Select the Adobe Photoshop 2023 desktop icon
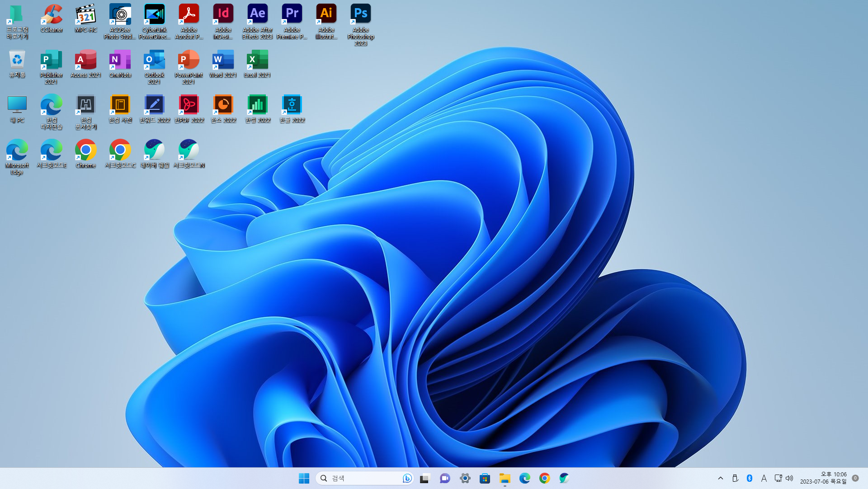This screenshot has width=868, height=489. click(x=360, y=14)
